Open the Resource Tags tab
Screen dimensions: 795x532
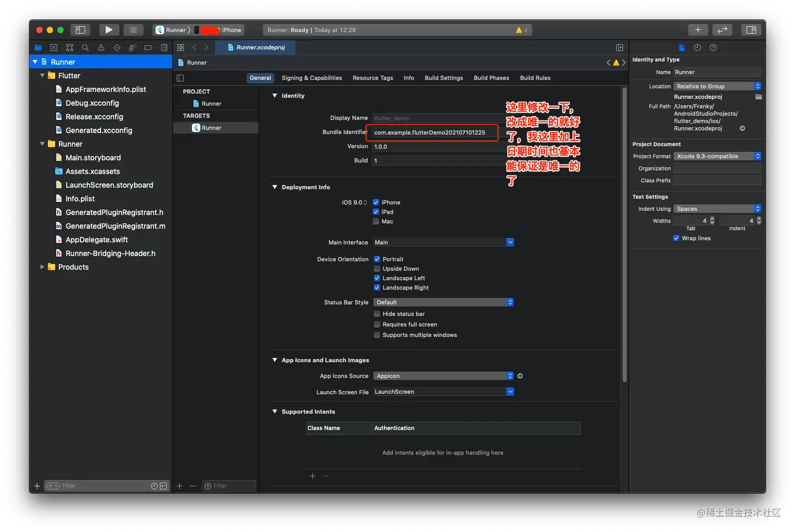[373, 78]
